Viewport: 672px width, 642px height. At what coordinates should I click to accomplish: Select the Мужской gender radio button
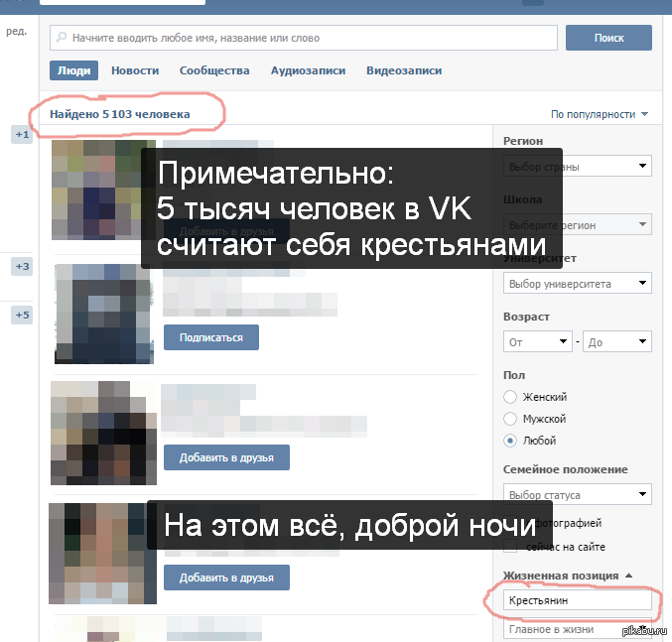pyautogui.click(x=510, y=419)
